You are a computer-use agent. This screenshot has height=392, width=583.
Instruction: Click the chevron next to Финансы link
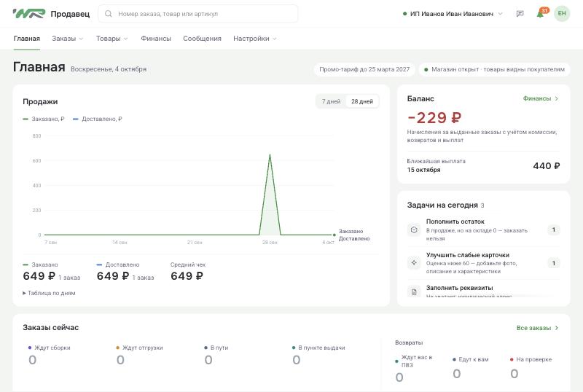557,98
